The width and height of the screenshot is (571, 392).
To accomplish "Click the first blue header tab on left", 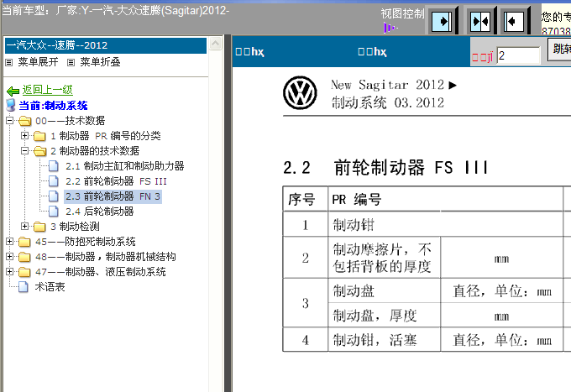I will tap(250, 52).
